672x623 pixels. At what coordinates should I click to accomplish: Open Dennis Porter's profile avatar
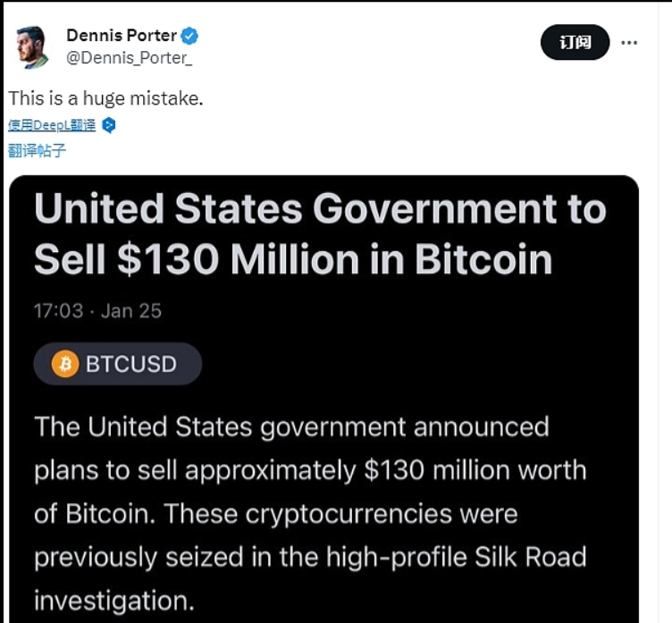click(31, 46)
